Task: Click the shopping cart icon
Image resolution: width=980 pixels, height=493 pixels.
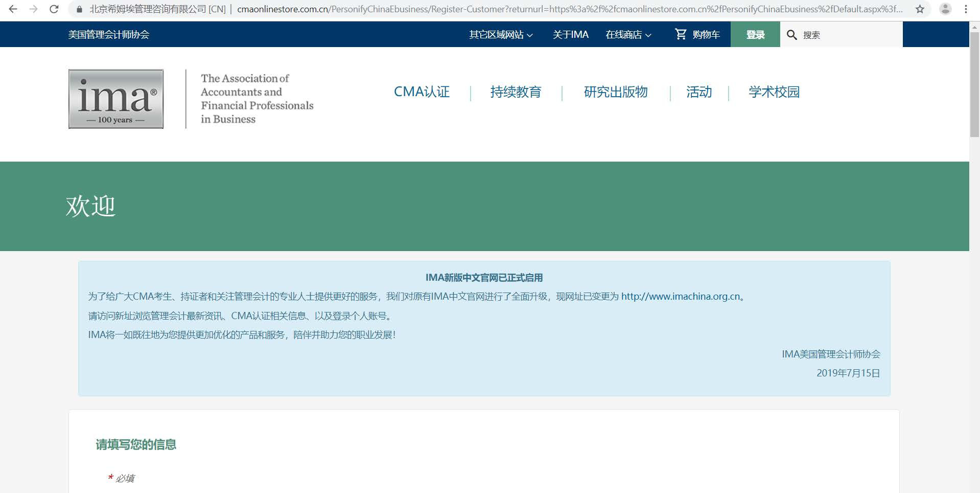Action: pos(680,34)
